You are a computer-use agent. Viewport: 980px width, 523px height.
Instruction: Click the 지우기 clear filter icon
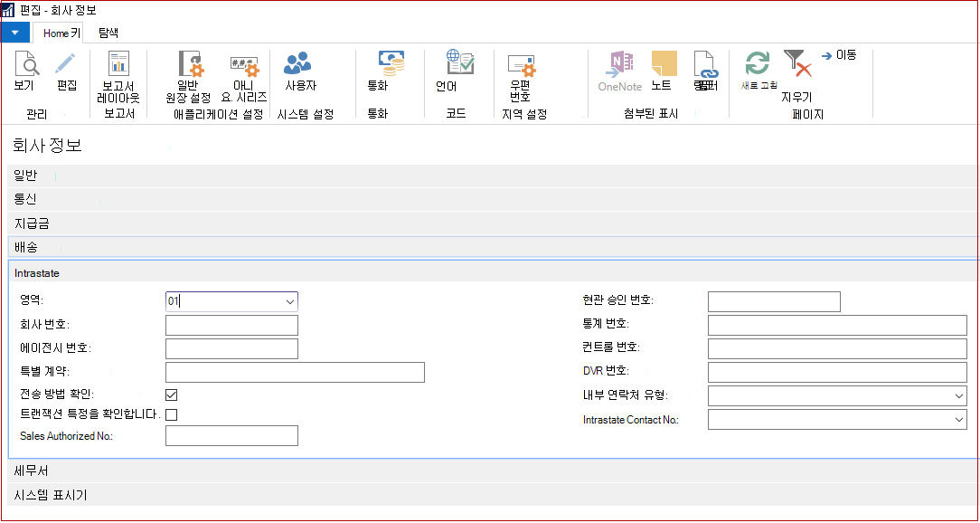[x=797, y=64]
